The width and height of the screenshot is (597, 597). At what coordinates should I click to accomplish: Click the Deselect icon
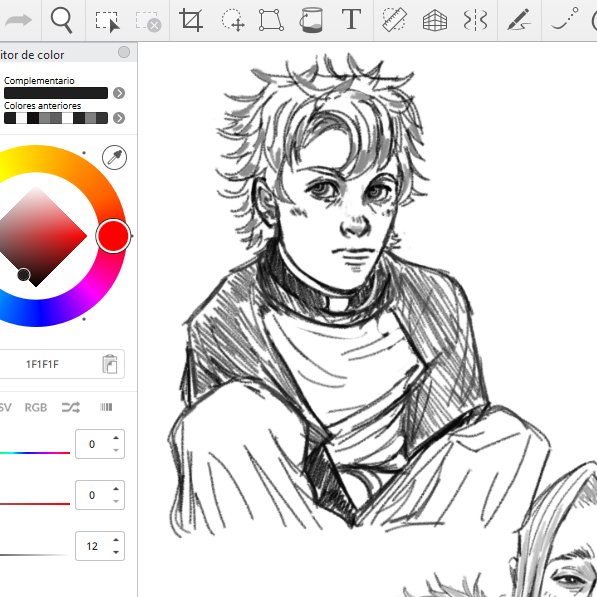148,22
